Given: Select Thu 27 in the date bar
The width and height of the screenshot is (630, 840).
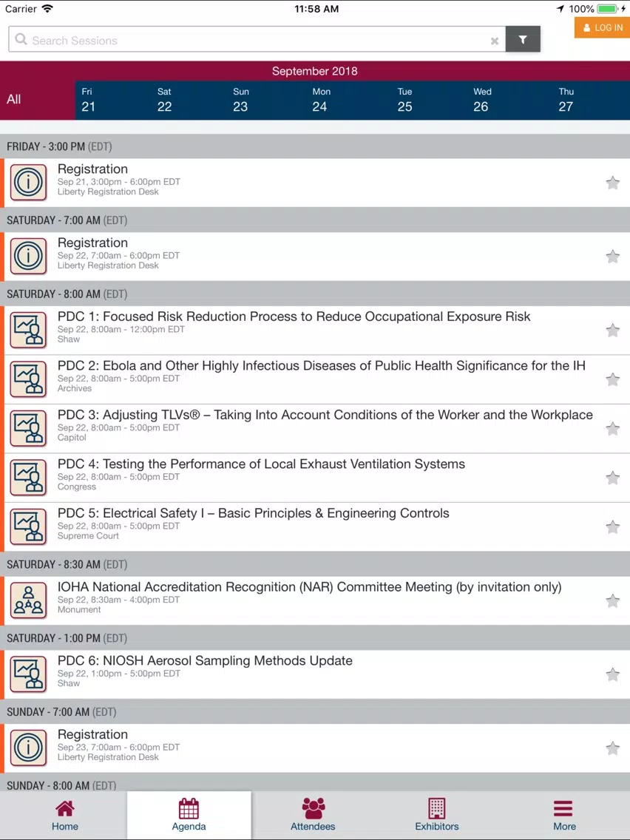Looking at the screenshot, I should coord(566,100).
